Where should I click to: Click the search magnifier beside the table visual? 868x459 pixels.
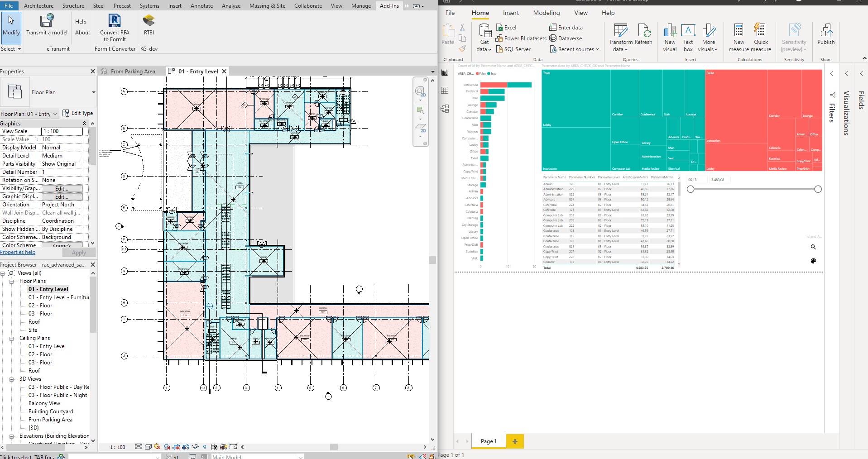[x=813, y=247]
